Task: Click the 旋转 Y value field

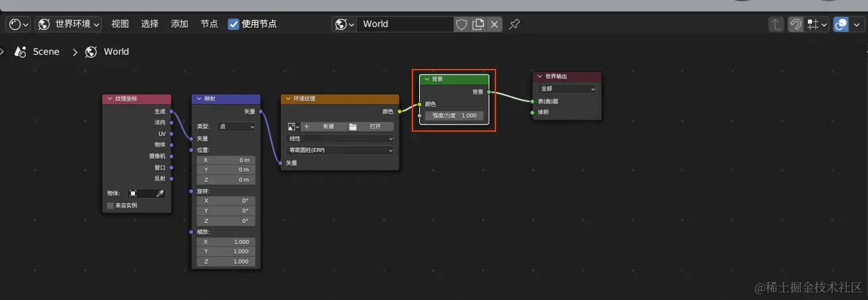Action: point(225,211)
